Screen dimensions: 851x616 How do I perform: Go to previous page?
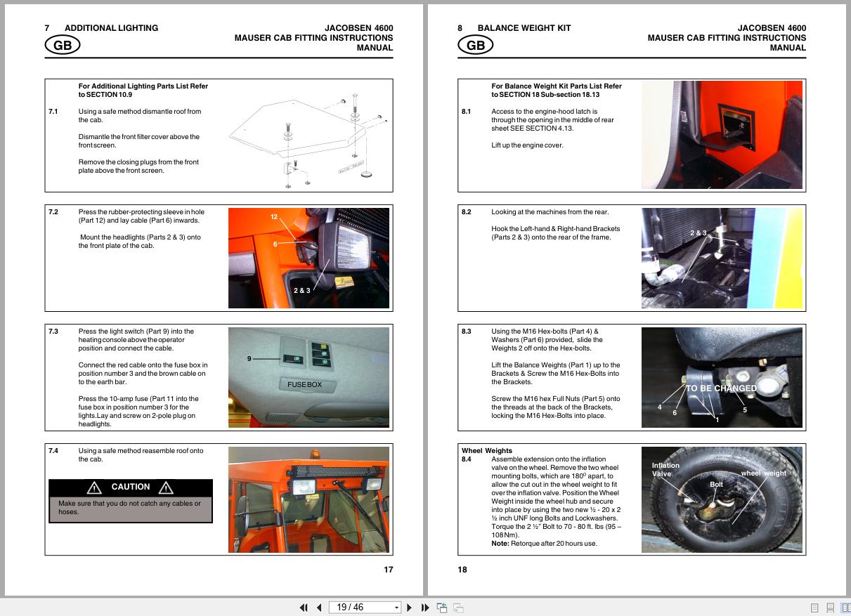[x=319, y=608]
